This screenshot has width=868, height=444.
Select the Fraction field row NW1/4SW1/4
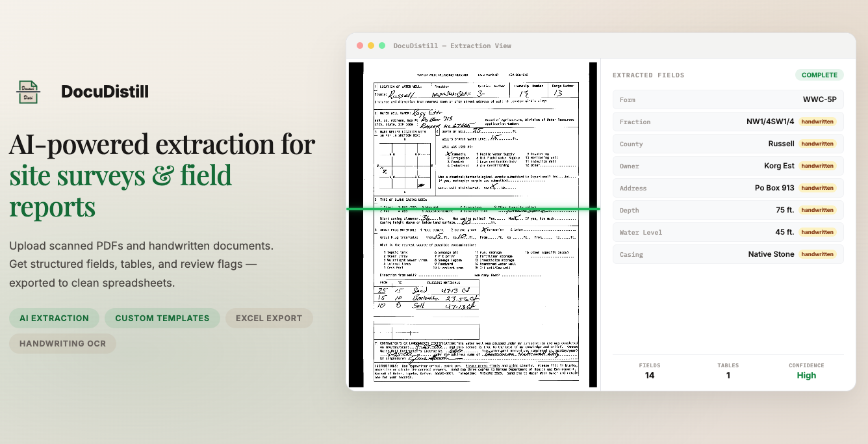728,122
